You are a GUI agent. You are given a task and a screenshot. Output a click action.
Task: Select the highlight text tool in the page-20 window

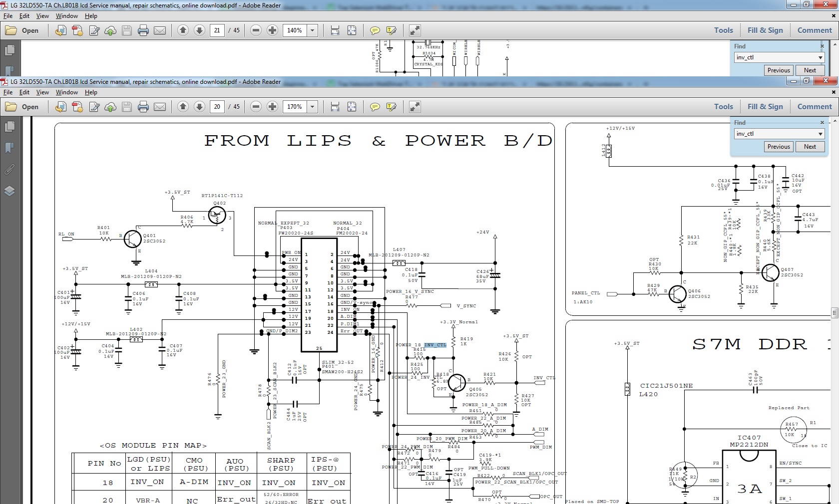[x=391, y=107]
